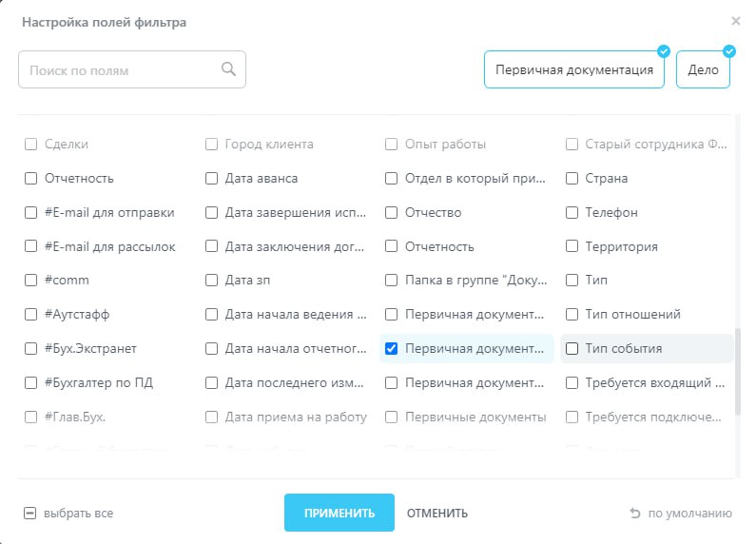Uncheck the checked 'Первичная документ...' field
Image resolution: width=756 pixels, height=544 pixels.
point(391,349)
